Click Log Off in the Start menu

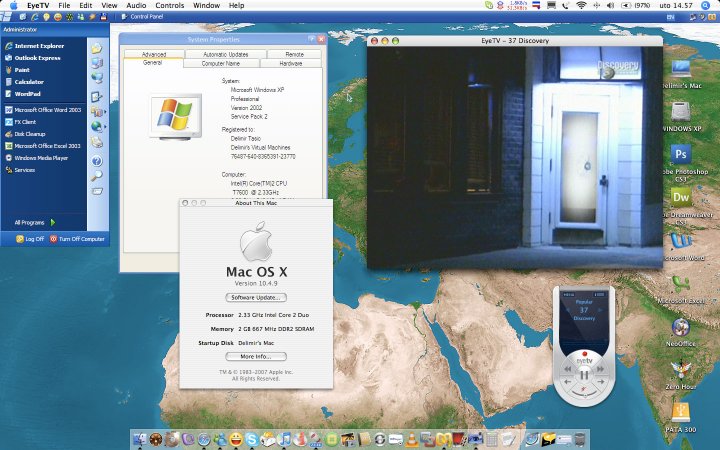(30, 239)
